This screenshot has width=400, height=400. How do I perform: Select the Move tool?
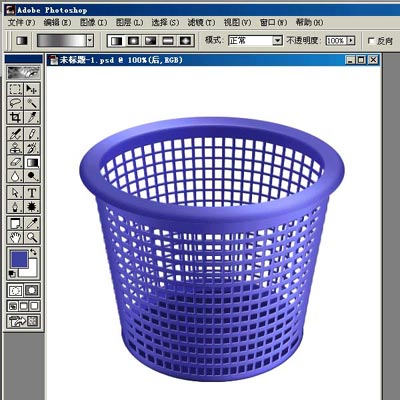[32, 89]
